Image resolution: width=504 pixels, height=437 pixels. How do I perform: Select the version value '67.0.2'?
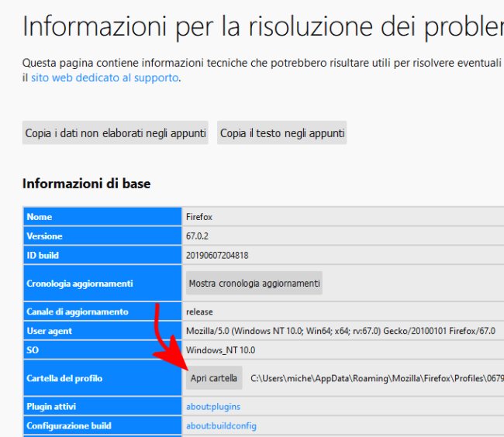(x=197, y=236)
